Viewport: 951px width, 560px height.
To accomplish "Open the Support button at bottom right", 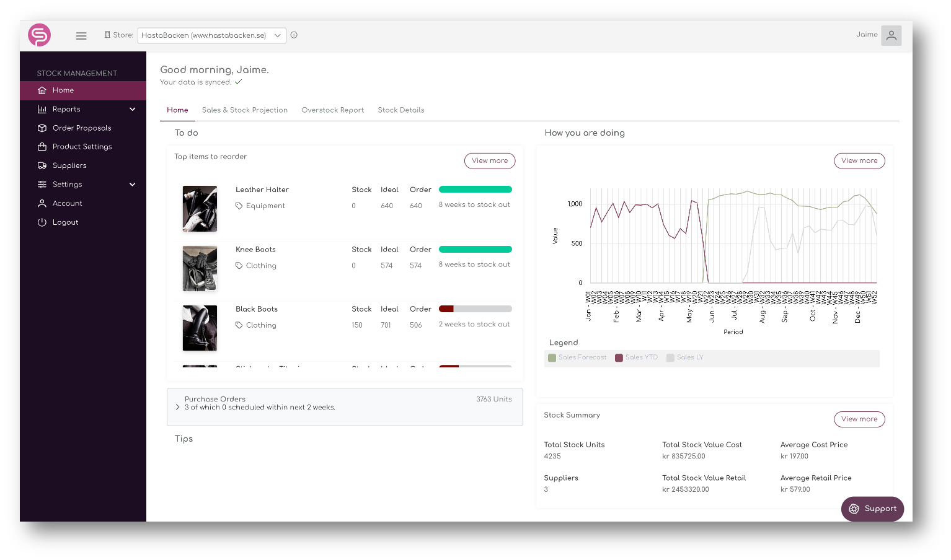I will point(872,509).
